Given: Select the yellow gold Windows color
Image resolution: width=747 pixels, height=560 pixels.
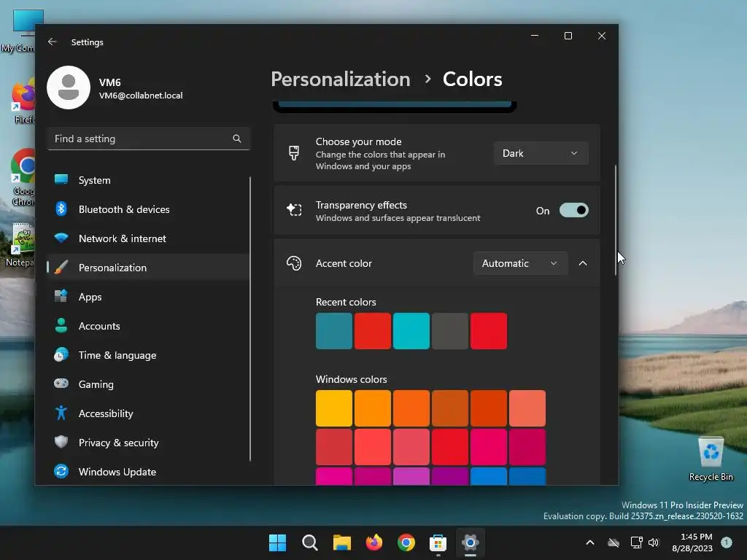Looking at the screenshot, I should click(x=334, y=408).
